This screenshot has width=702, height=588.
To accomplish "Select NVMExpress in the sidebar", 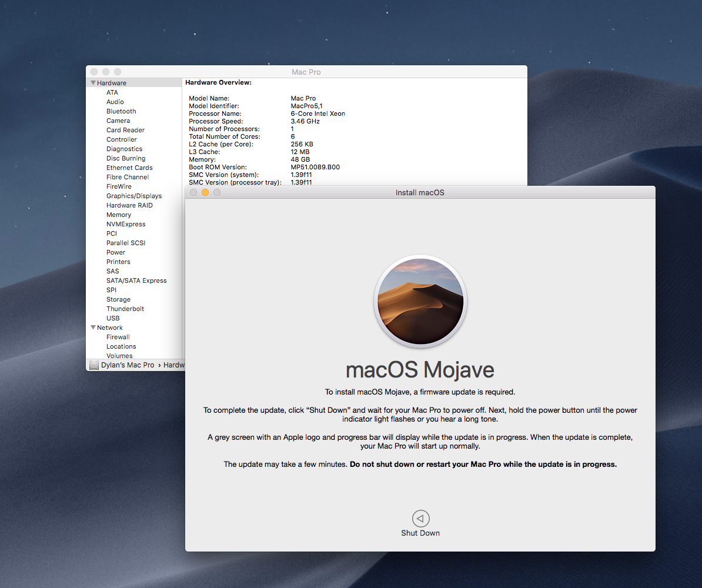I will point(126,224).
